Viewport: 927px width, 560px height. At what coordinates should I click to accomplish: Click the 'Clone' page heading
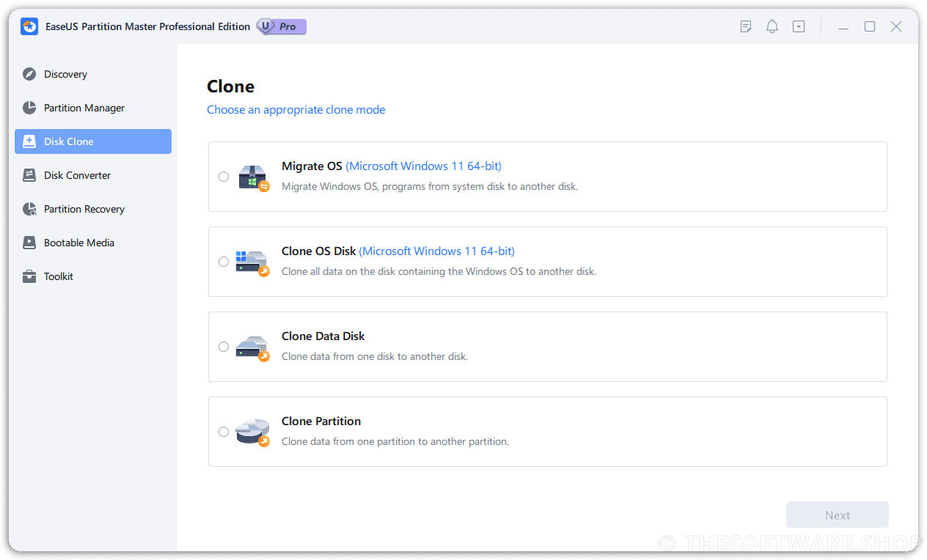(231, 86)
